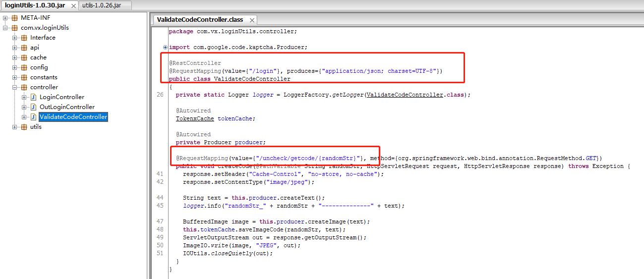Expand the constants package node
Image resolution: width=644 pixels, height=279 pixels.
[15, 77]
